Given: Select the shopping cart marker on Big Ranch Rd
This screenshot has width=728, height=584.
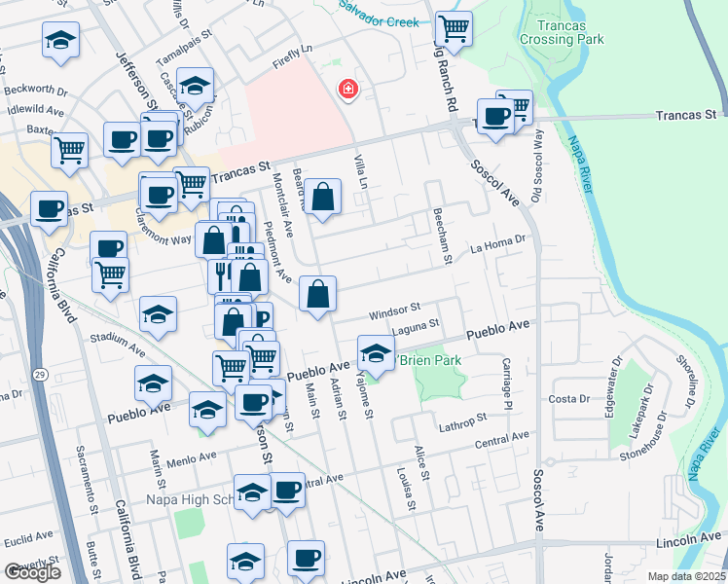Looking at the screenshot, I should pyautogui.click(x=454, y=27).
